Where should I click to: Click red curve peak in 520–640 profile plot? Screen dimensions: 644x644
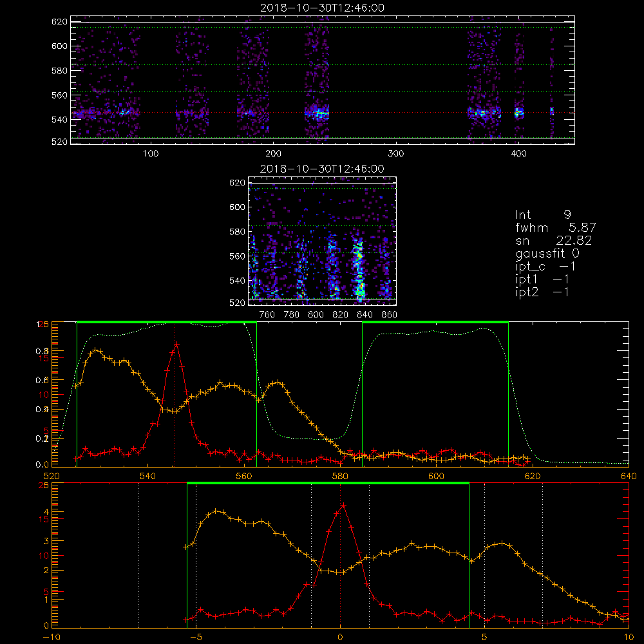[x=176, y=344]
